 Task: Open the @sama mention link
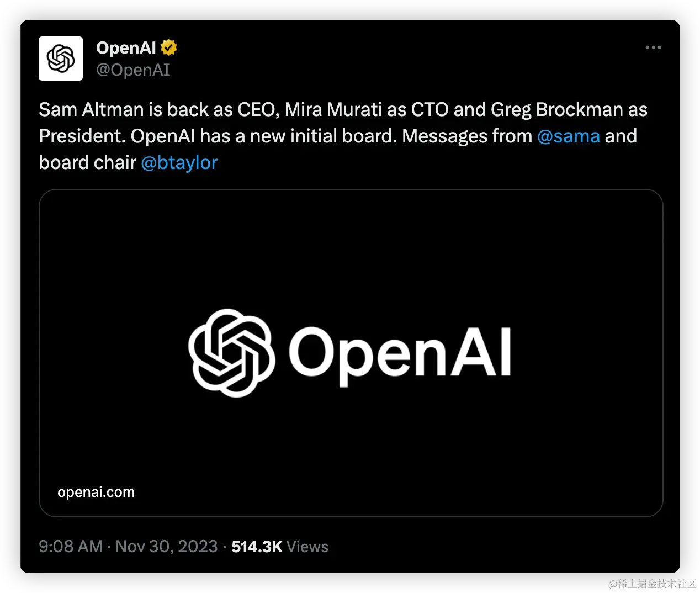[x=569, y=136]
